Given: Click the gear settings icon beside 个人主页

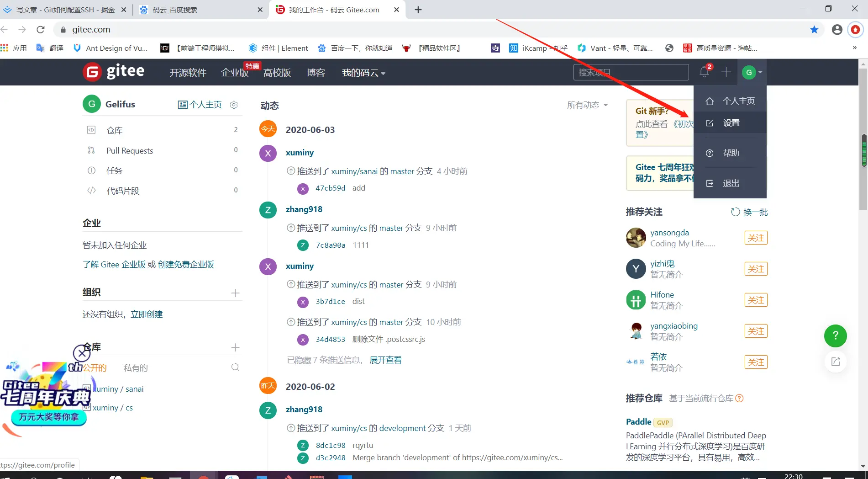Looking at the screenshot, I should [234, 105].
